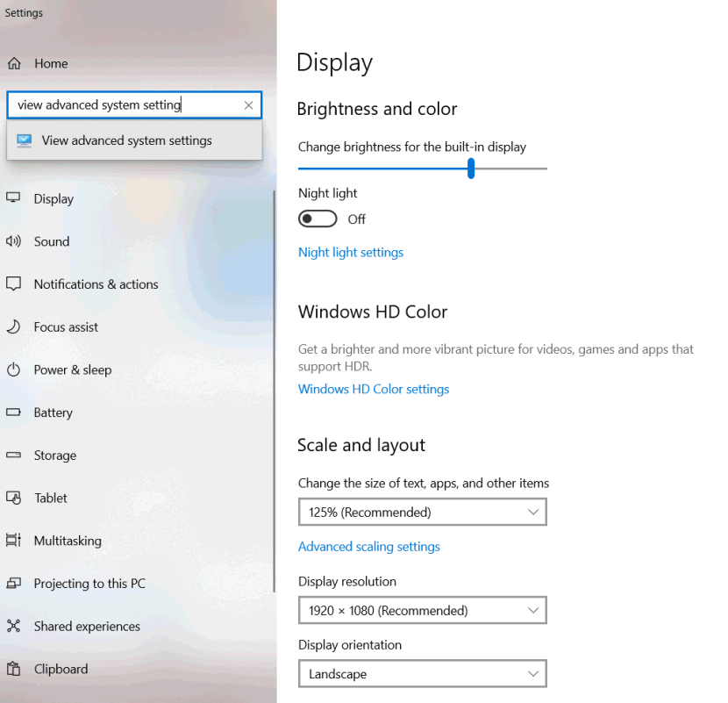Select View advanced system settings suggestion
The image size is (728, 703).
click(x=127, y=140)
